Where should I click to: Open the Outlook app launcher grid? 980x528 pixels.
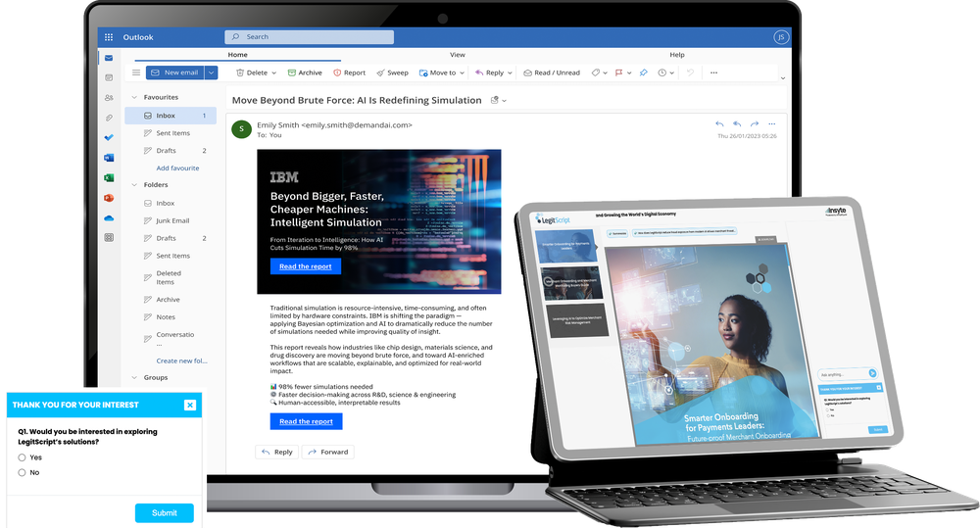(x=109, y=37)
